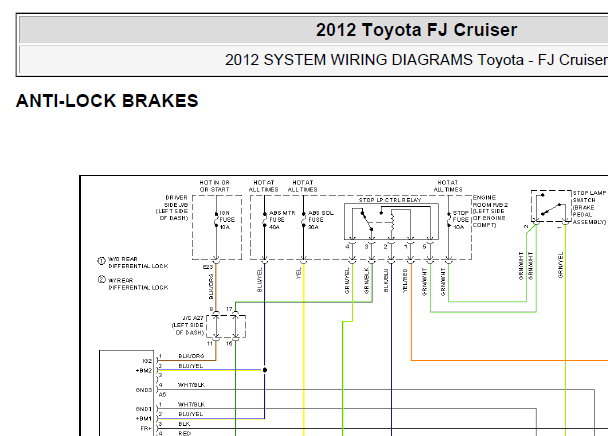Click the vertical 'YEL/RED' wire label
608x436 pixels.
[x=405, y=280]
